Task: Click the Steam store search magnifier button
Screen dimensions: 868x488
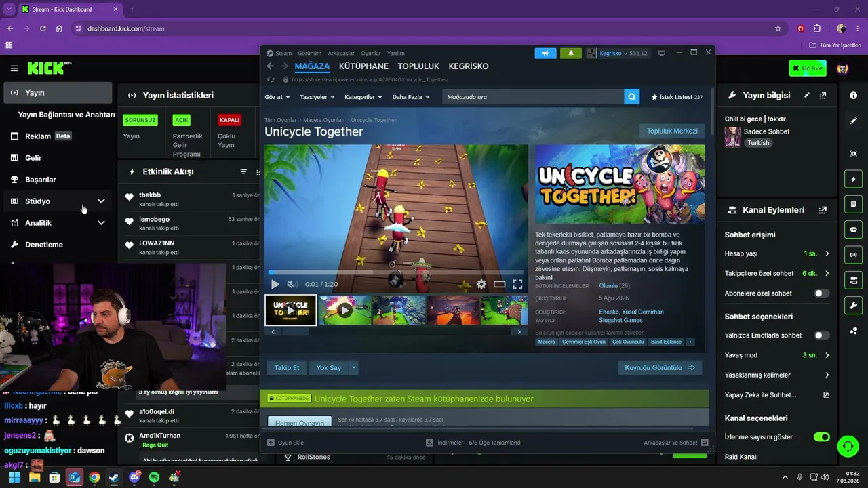Action: [632, 97]
